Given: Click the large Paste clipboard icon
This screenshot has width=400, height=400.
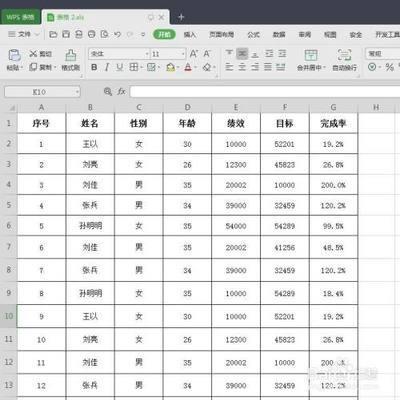Looking at the screenshot, I should point(14,55).
